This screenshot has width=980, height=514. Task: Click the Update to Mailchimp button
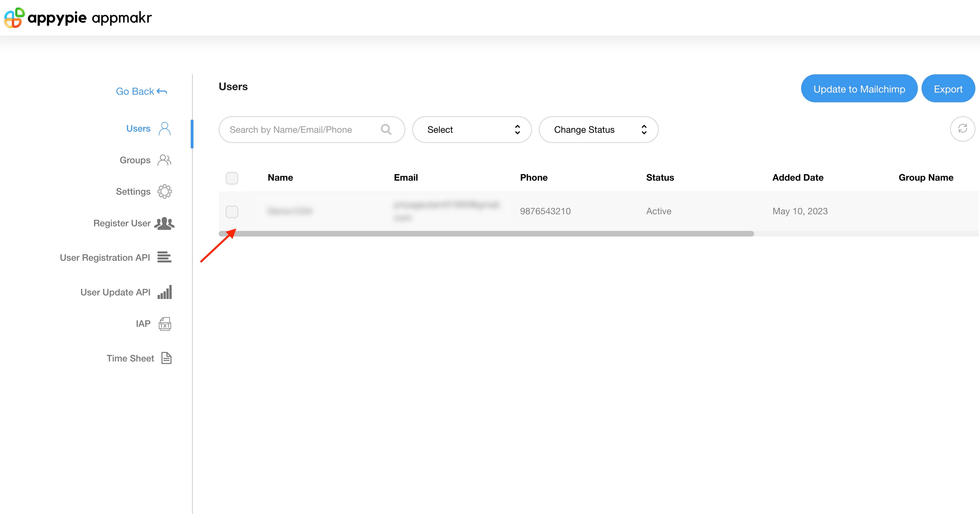click(x=859, y=89)
